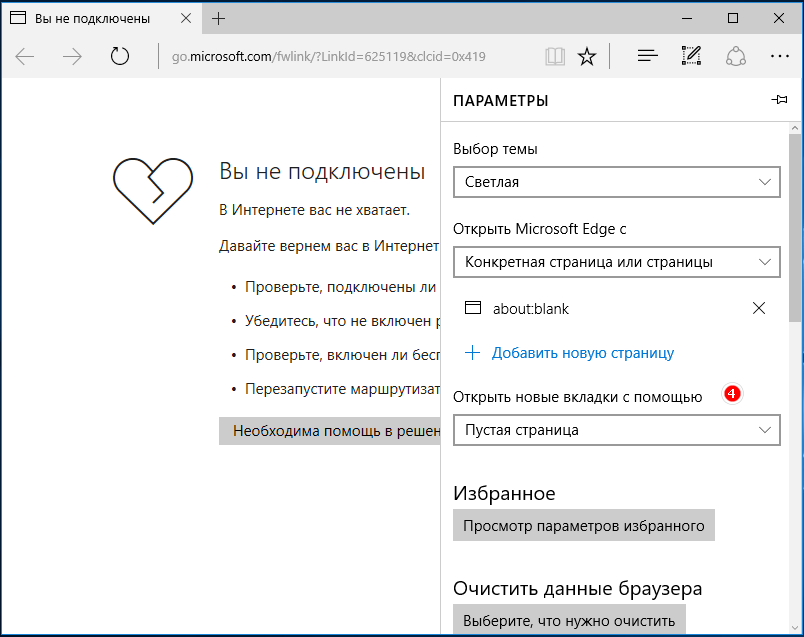The width and height of the screenshot is (804, 637).
Task: Click 'Добавить новую страницу' link
Action: click(582, 352)
